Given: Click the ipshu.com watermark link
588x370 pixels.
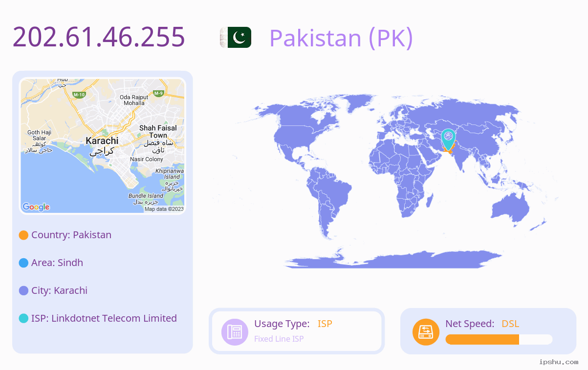Looking at the screenshot, I should 559,362.
